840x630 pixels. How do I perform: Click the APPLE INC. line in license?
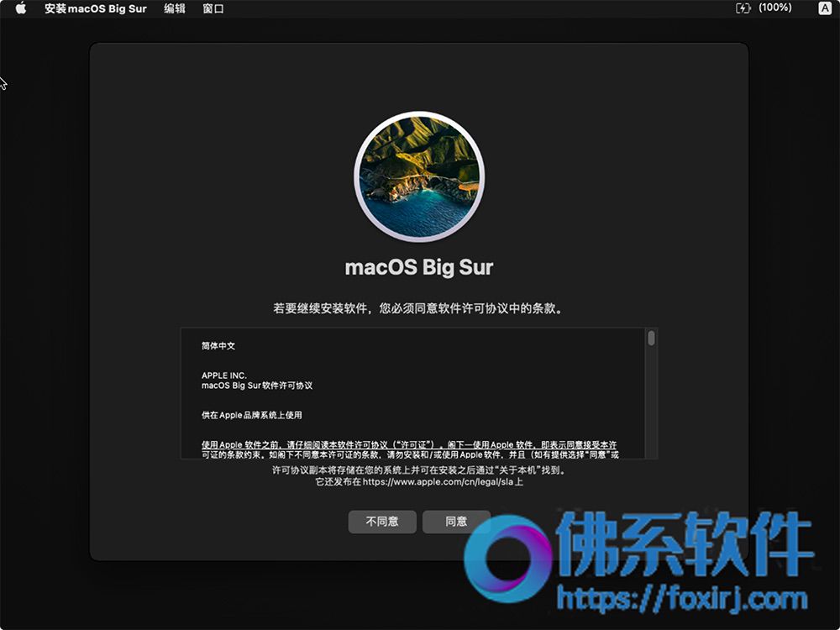click(x=224, y=375)
